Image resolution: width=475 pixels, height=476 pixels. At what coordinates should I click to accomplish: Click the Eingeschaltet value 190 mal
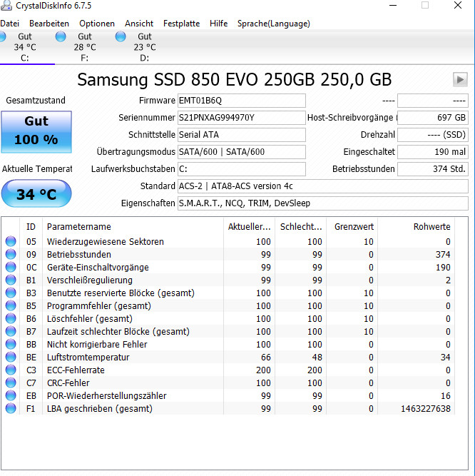pyautogui.click(x=433, y=152)
